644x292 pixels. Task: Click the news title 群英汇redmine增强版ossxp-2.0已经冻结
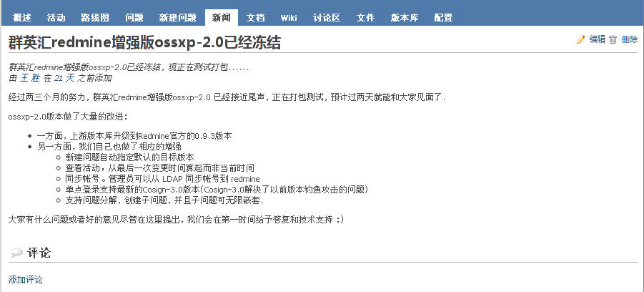coord(144,42)
